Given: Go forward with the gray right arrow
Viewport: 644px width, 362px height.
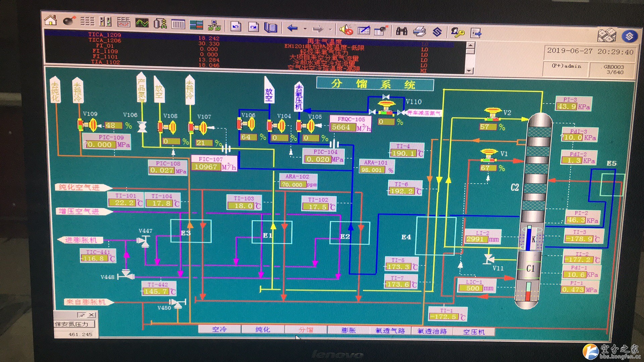Looking at the screenshot, I should pos(318,29).
